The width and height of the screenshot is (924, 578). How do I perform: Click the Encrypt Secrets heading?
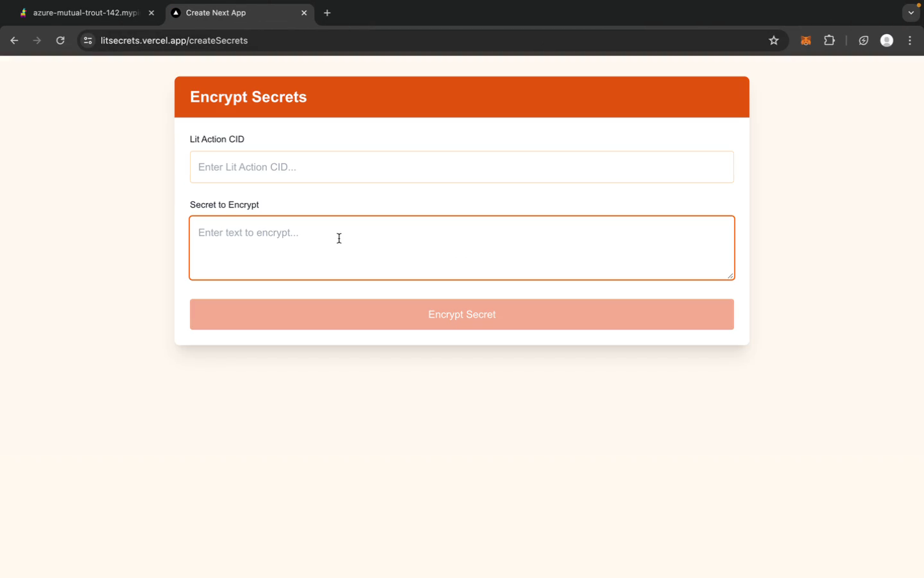coord(248,97)
